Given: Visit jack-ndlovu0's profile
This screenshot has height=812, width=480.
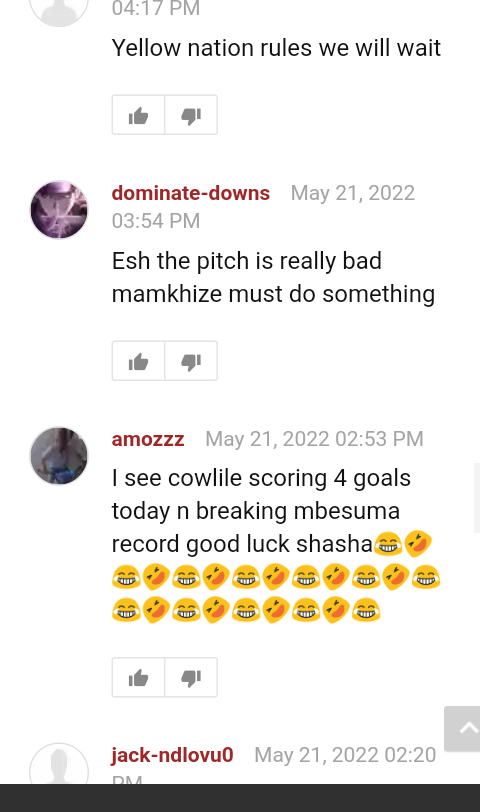Looking at the screenshot, I should [x=172, y=755].
